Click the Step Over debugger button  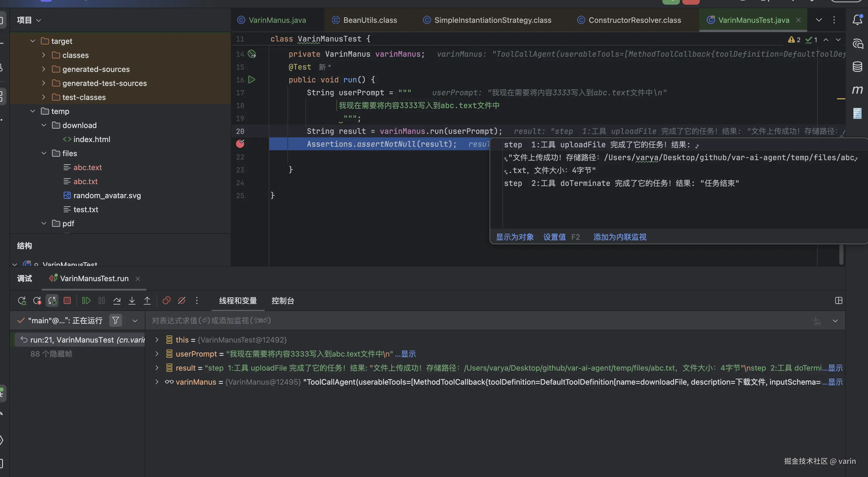(x=117, y=301)
